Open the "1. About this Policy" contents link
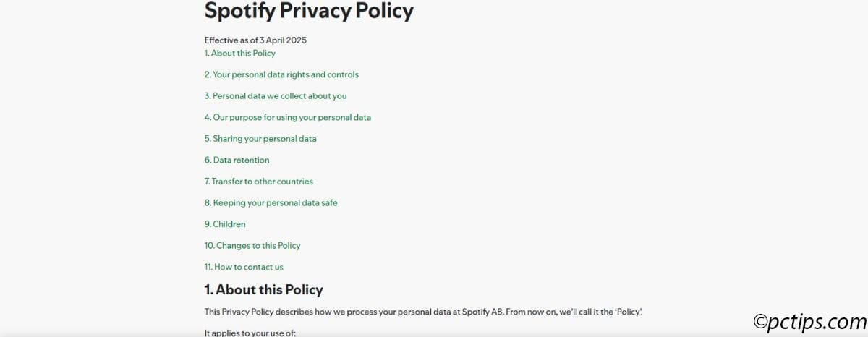 pyautogui.click(x=239, y=53)
